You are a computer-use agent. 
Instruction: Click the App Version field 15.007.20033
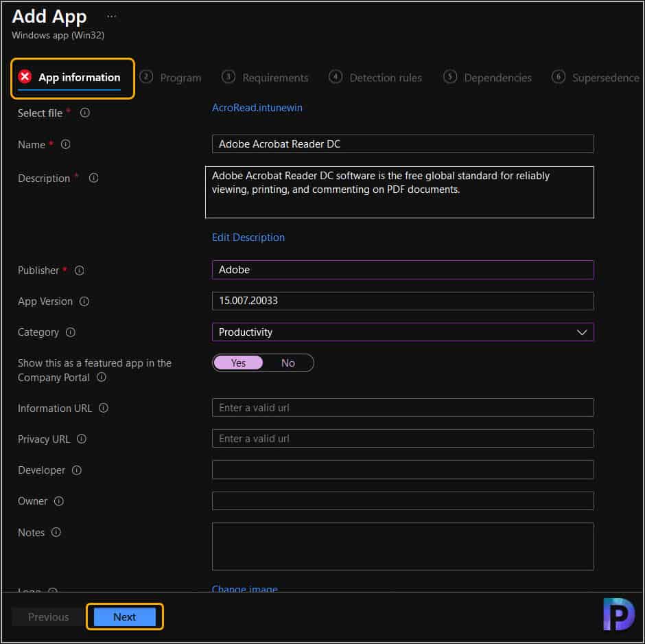click(x=403, y=301)
